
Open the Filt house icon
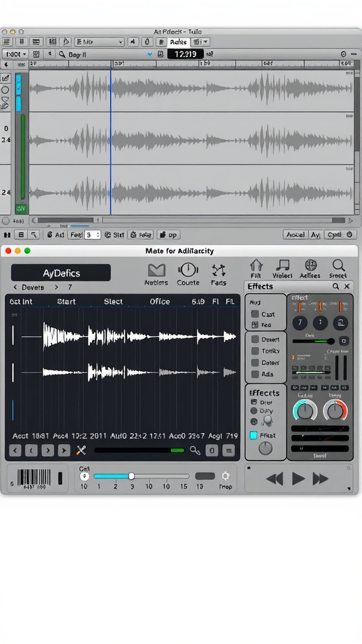256,265
